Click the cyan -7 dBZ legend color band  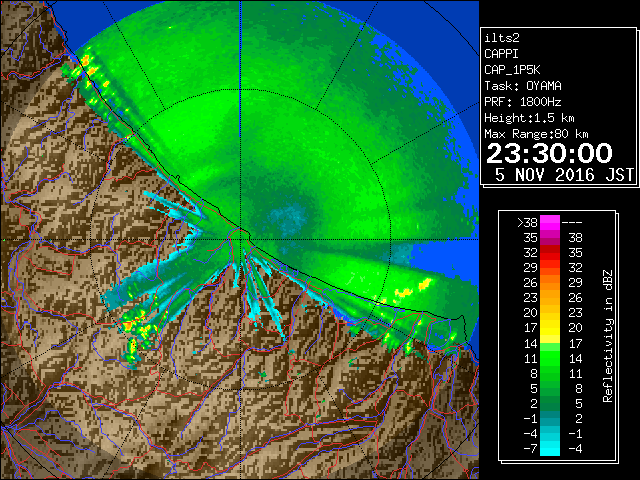[550, 448]
